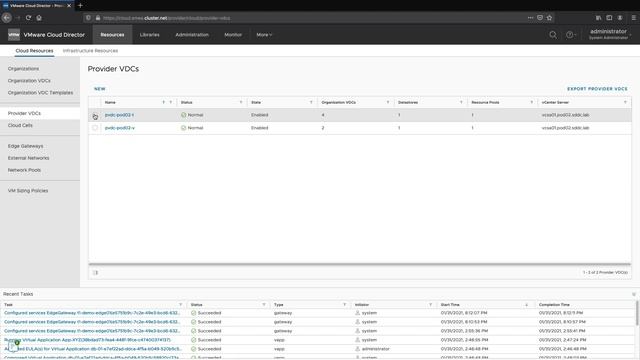The image size is (640, 360).
Task: Open Firefox hamburger menu
Action: coord(633,18)
